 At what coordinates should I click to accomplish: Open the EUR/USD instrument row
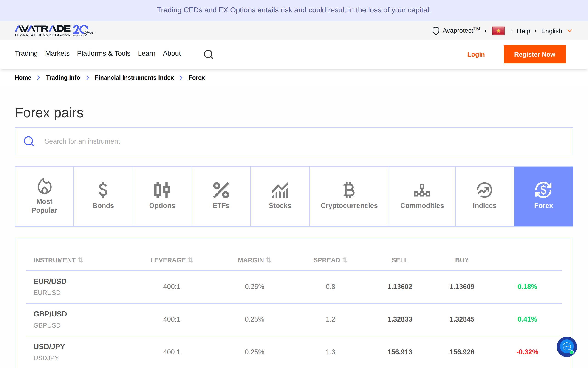click(x=294, y=287)
